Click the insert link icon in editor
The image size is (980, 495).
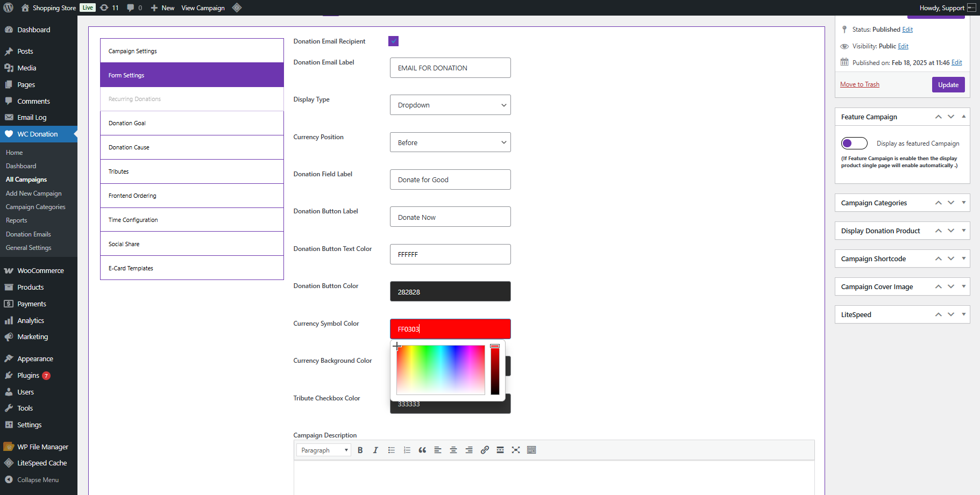coord(485,450)
